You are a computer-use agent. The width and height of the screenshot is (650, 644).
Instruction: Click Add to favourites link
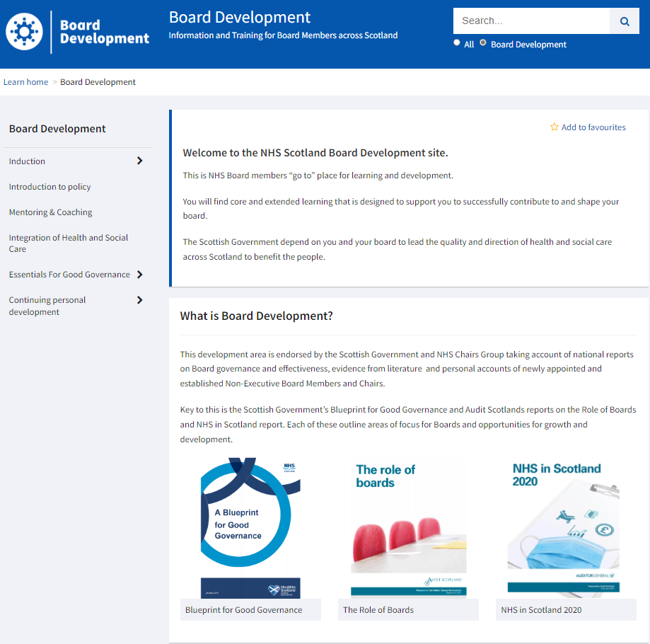(593, 127)
